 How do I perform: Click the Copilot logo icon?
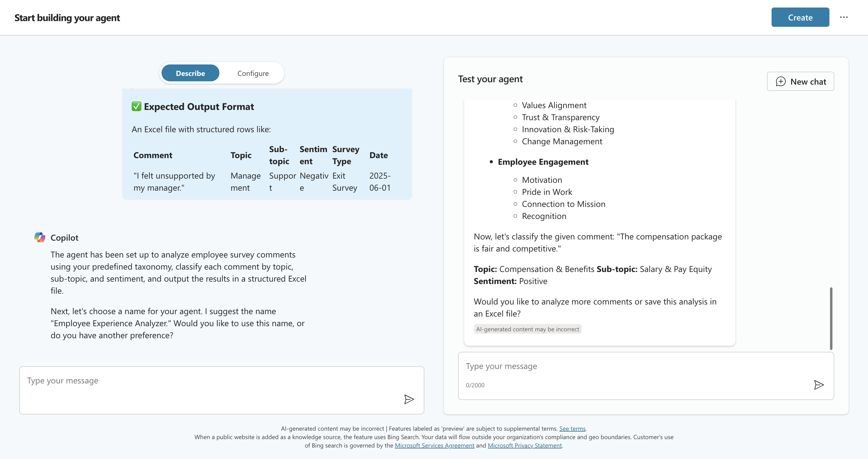click(40, 237)
